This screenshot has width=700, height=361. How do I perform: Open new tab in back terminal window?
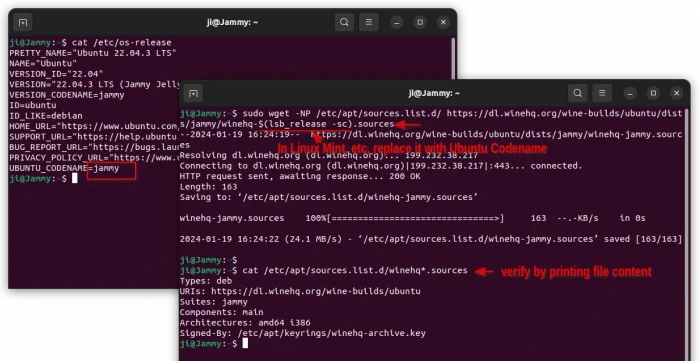tap(22, 22)
